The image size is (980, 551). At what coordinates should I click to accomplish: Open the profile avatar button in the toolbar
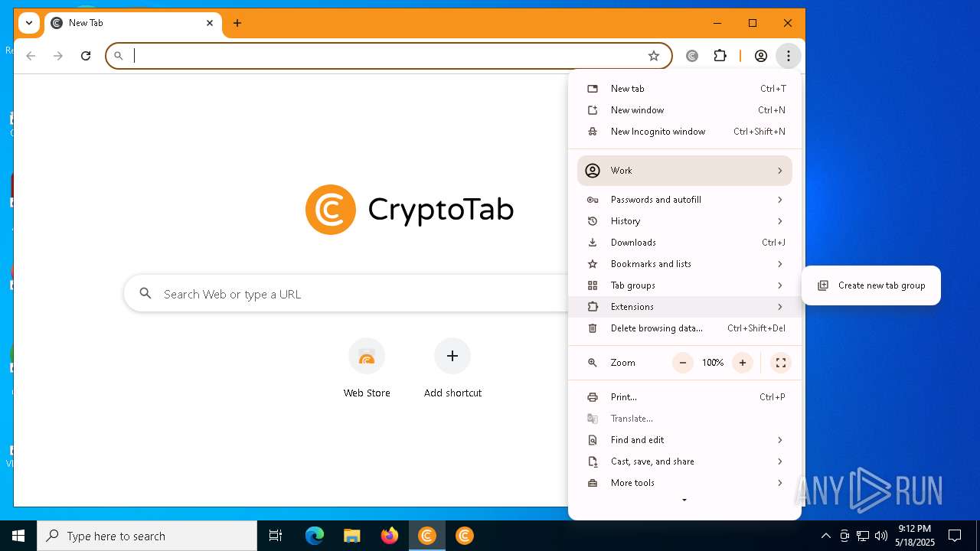(x=761, y=56)
